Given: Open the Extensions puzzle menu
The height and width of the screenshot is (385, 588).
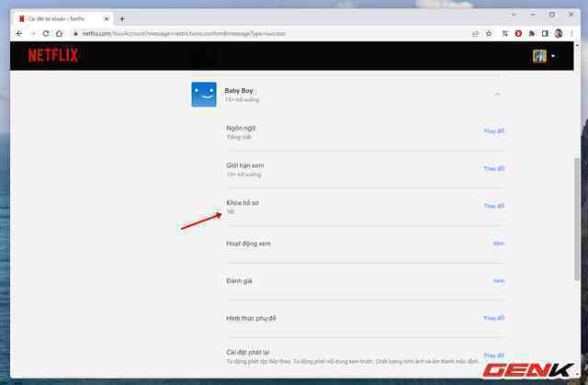Looking at the screenshot, I should pyautogui.click(x=531, y=33).
